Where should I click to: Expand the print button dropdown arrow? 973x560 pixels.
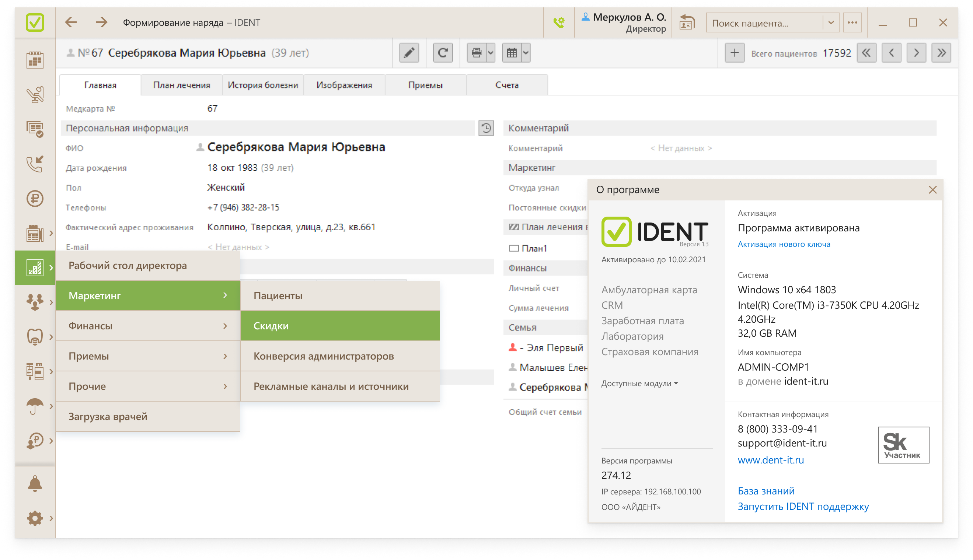491,53
